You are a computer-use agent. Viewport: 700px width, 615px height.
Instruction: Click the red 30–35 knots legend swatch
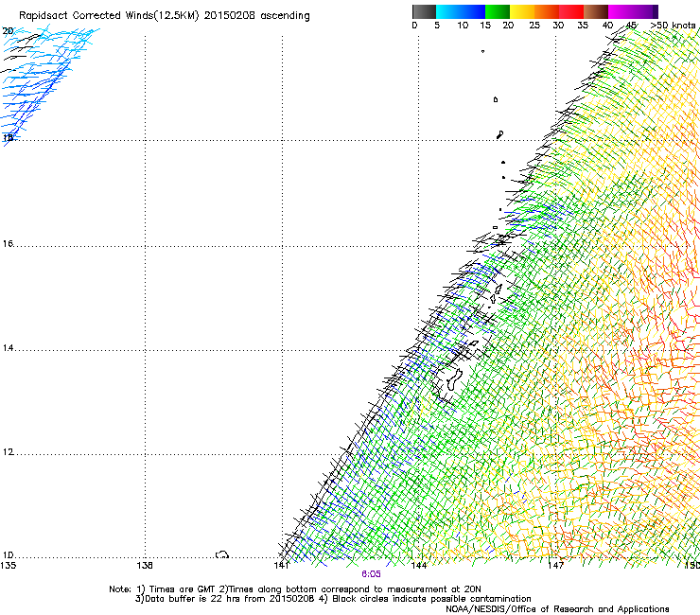[571, 11]
